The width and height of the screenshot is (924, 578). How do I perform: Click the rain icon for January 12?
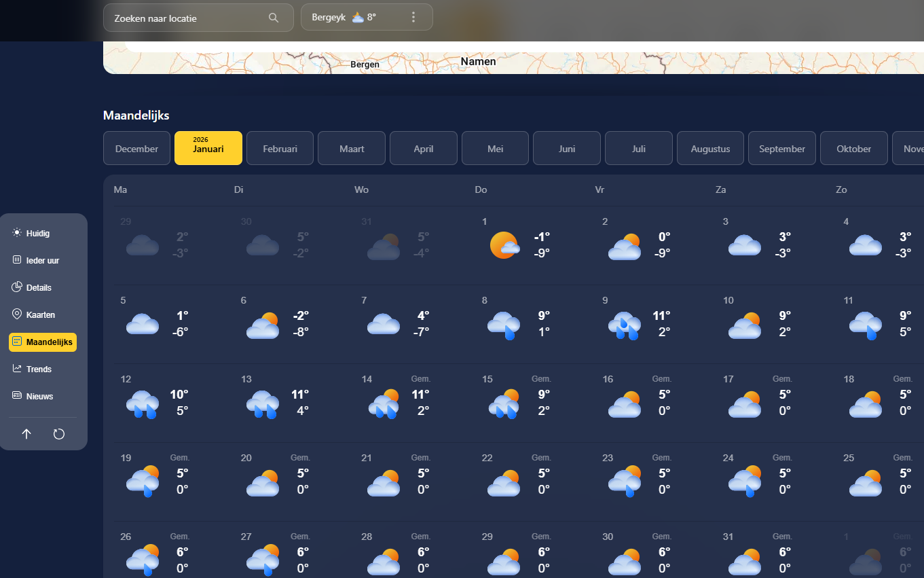point(143,404)
